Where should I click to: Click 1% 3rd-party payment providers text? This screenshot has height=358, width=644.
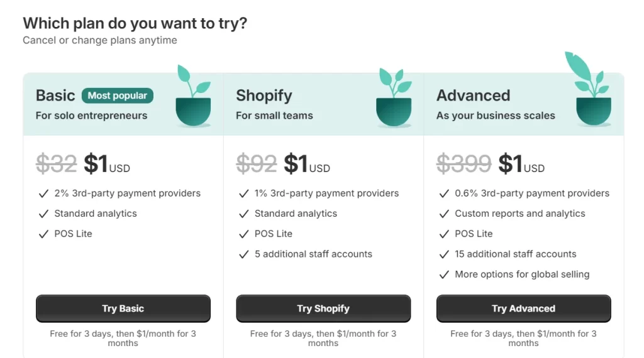tap(326, 193)
